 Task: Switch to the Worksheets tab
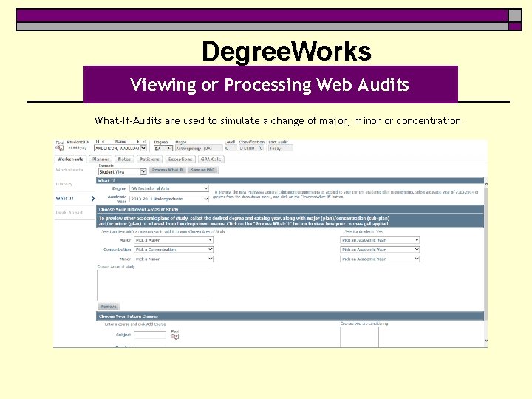[70, 159]
